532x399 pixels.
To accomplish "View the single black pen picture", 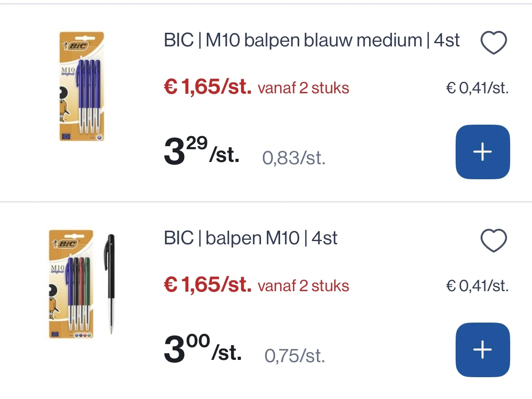I will coord(110,284).
